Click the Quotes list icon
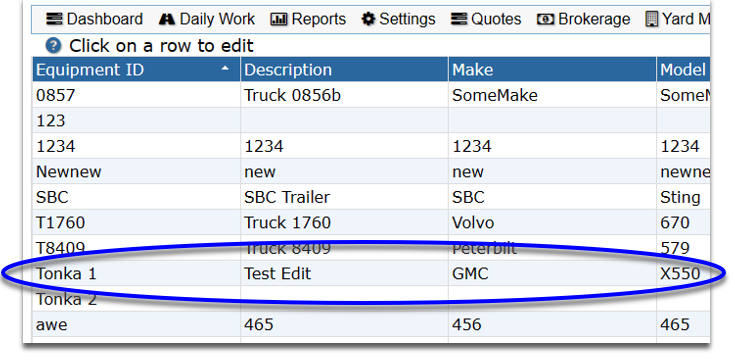The height and width of the screenshot is (361, 735). click(x=459, y=19)
